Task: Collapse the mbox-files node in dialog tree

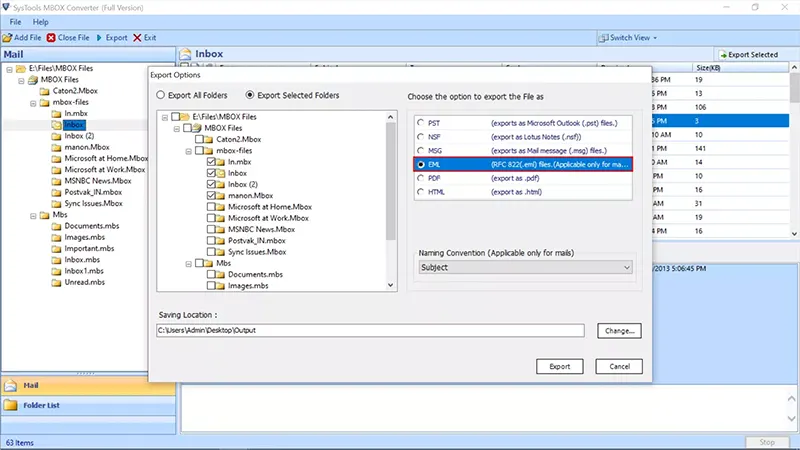Action: coord(188,151)
